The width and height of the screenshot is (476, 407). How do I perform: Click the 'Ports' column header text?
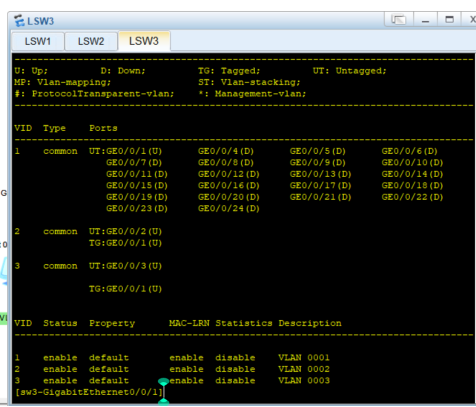103,128
